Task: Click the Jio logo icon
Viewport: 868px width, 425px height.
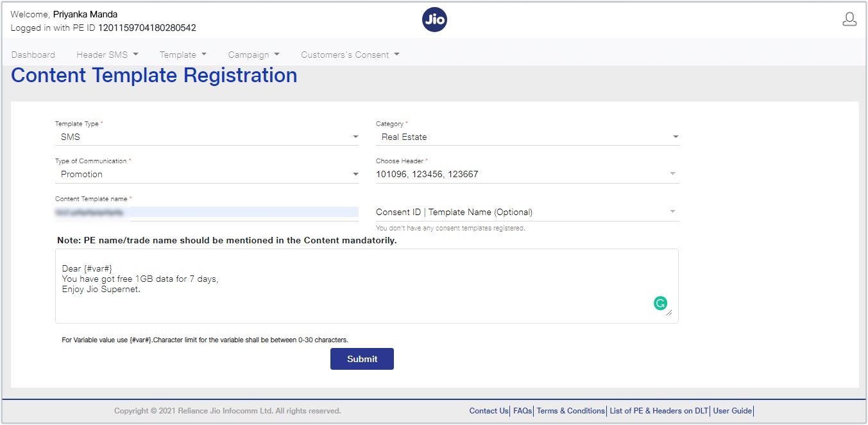Action: click(x=434, y=20)
